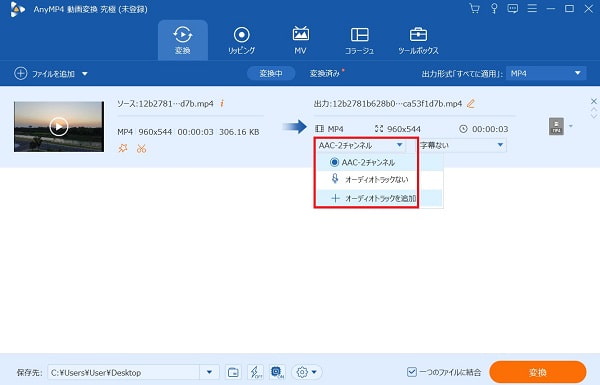
Task: Play the video thumbnail preview
Action: [59, 127]
